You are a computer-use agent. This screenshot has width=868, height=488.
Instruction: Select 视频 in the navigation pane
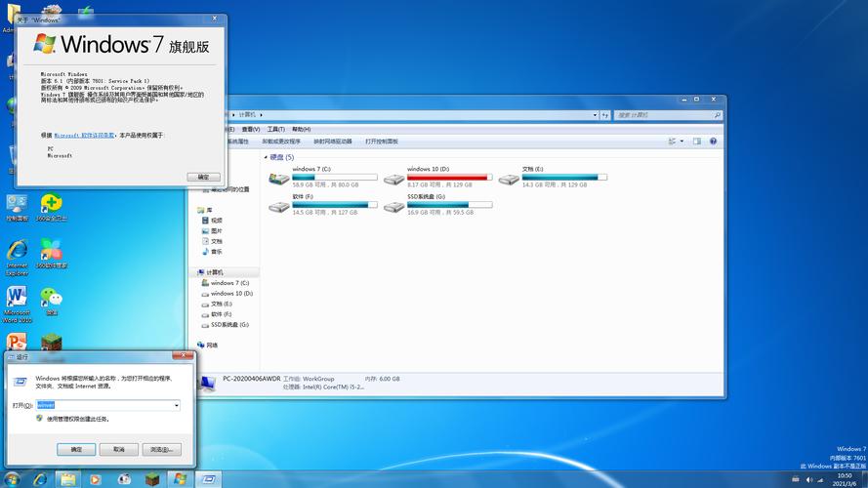[212, 221]
